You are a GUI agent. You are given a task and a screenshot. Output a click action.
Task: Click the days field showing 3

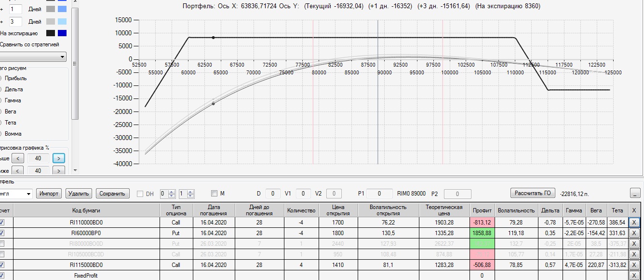point(15,21)
